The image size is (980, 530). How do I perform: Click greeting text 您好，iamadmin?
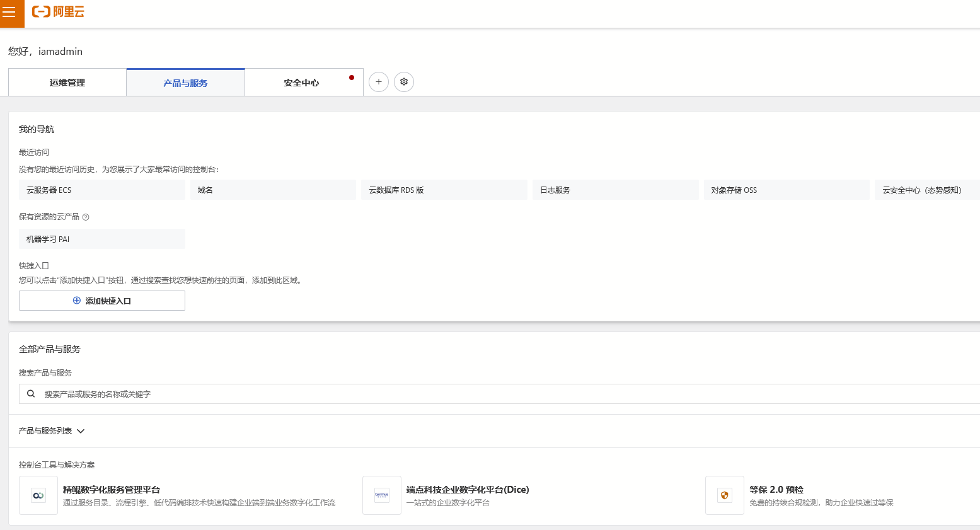coord(45,52)
